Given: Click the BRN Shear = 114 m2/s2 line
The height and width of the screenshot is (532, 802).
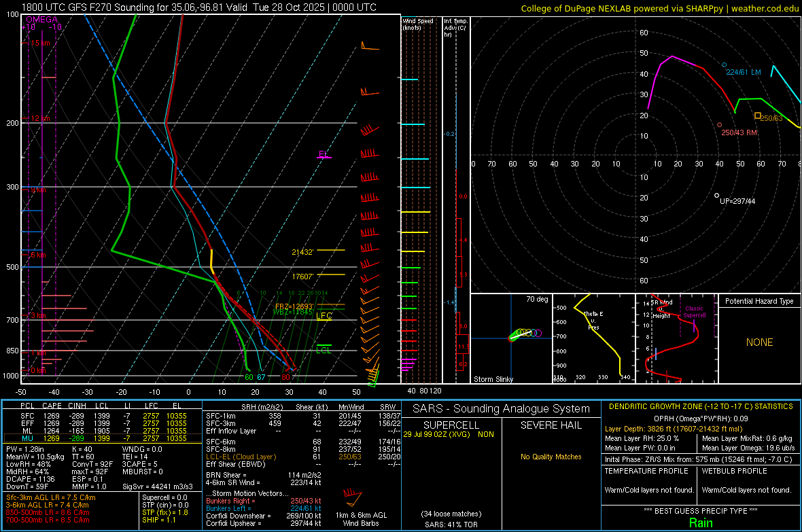Looking at the screenshot, I should point(264,475).
